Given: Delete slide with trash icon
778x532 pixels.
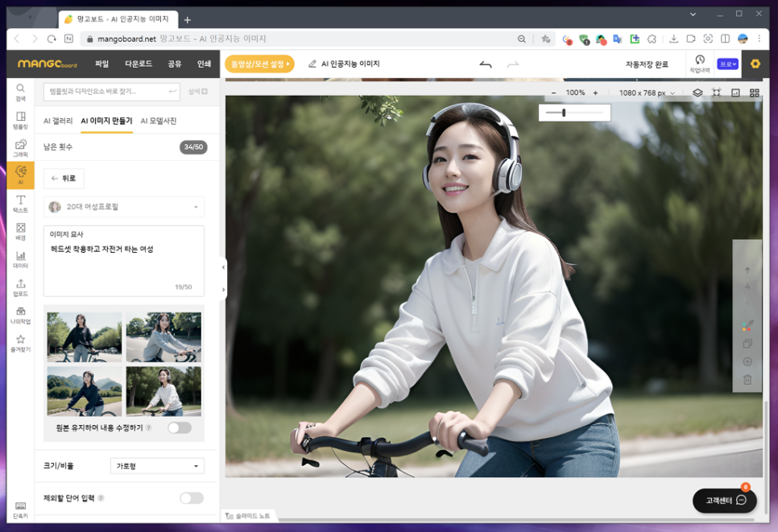Looking at the screenshot, I should [x=747, y=380].
